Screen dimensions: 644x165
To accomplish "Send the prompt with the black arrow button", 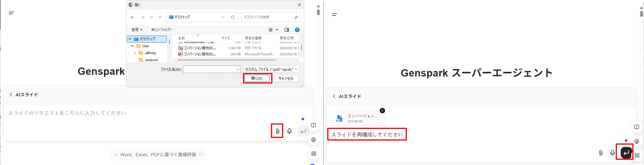I will (x=626, y=153).
